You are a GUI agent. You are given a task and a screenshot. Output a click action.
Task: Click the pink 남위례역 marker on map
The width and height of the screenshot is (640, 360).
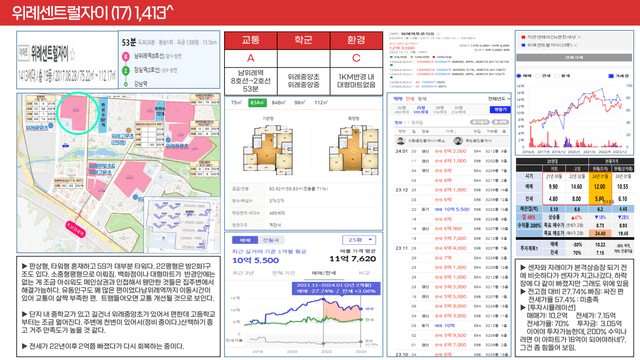pos(76,229)
